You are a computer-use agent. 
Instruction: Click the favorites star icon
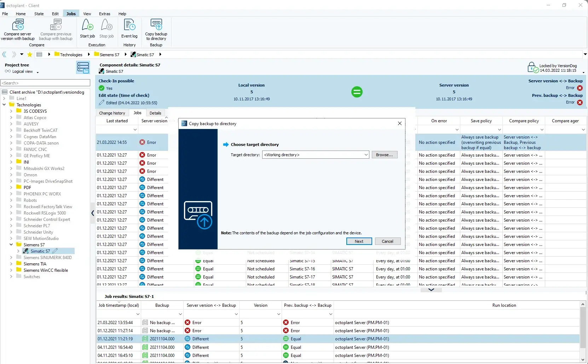pos(30,54)
